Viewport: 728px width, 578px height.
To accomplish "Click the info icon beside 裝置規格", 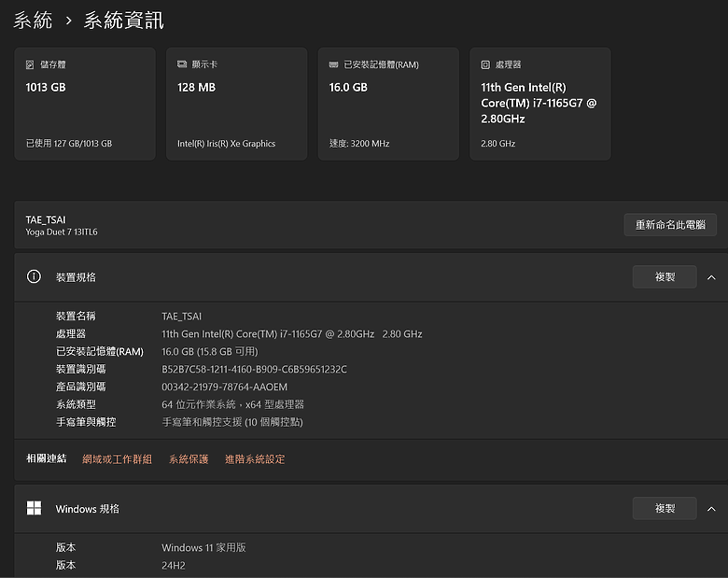I will point(34,276).
